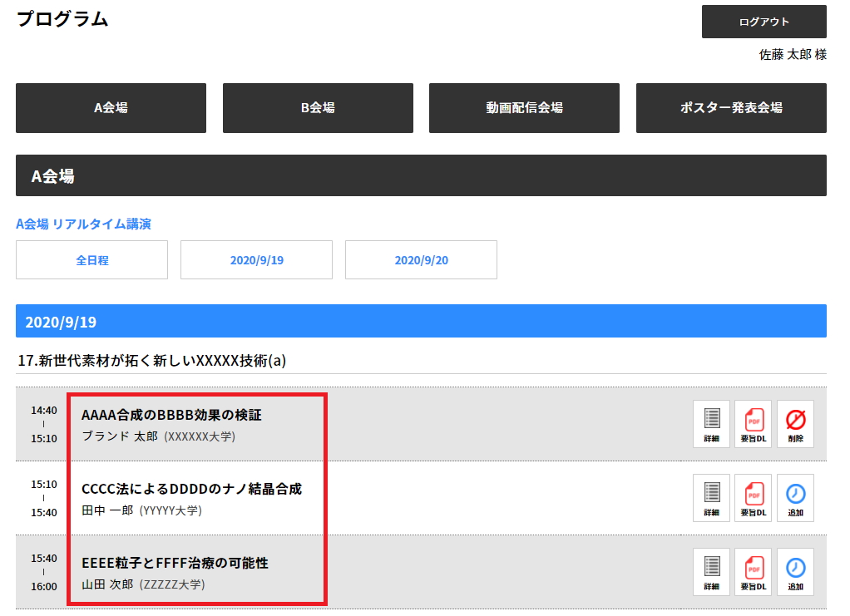Select talk title CCCC法によるDDDDのナノ結晶合成
This screenshot has height=616, width=850.
191,489
